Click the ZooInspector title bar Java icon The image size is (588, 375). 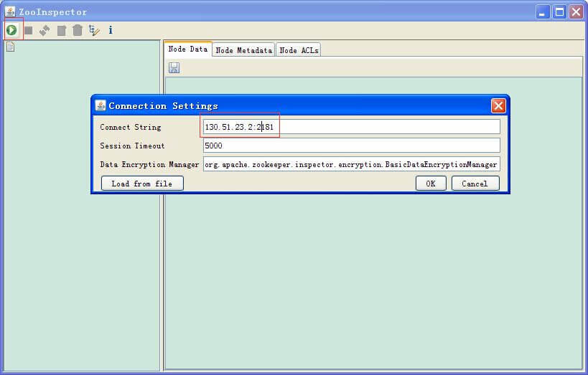click(10, 11)
